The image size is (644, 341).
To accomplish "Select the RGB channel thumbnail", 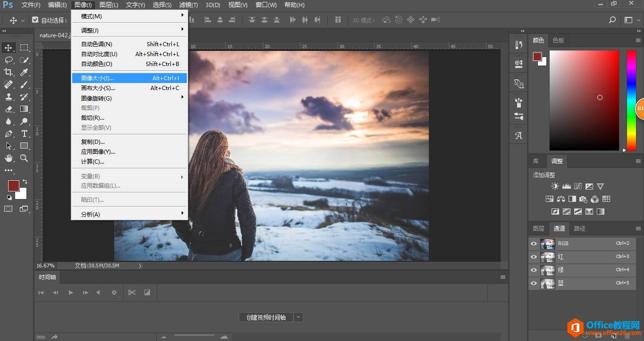I will pyautogui.click(x=547, y=244).
